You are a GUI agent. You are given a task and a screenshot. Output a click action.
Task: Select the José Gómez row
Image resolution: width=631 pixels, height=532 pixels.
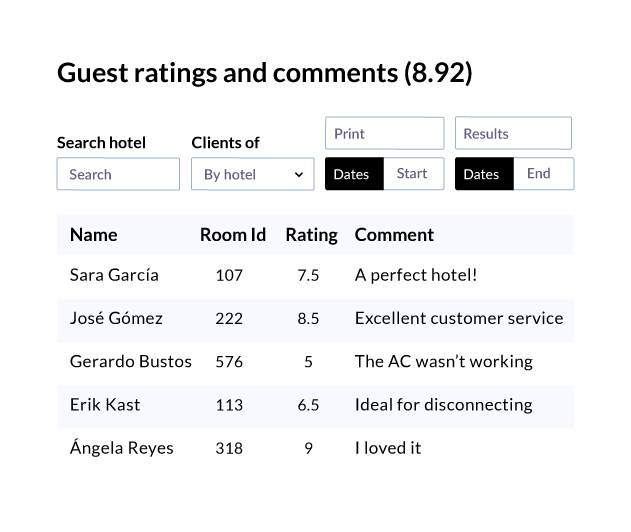[x=316, y=319]
